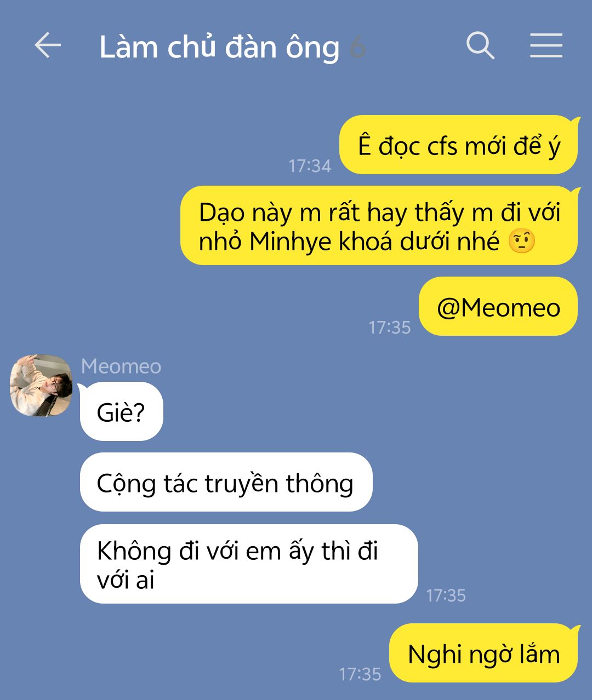Go back using the arrow icon
Viewport: 592px width, 700px height.
click(x=48, y=45)
